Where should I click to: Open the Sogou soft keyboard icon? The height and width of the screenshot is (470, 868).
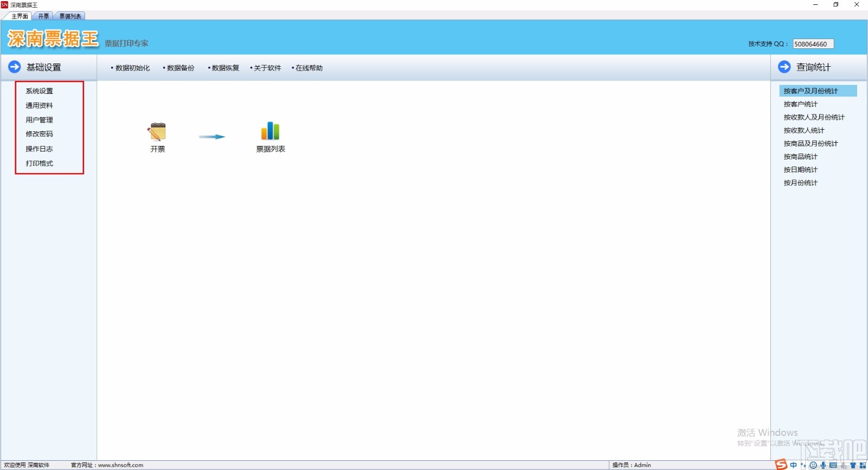coord(833,465)
